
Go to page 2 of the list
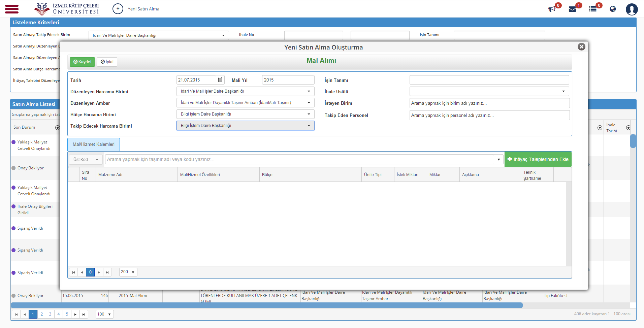coord(41,314)
